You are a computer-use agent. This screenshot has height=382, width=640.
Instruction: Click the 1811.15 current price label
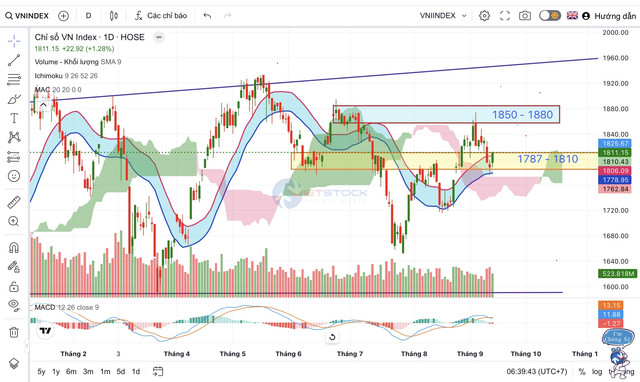615,153
